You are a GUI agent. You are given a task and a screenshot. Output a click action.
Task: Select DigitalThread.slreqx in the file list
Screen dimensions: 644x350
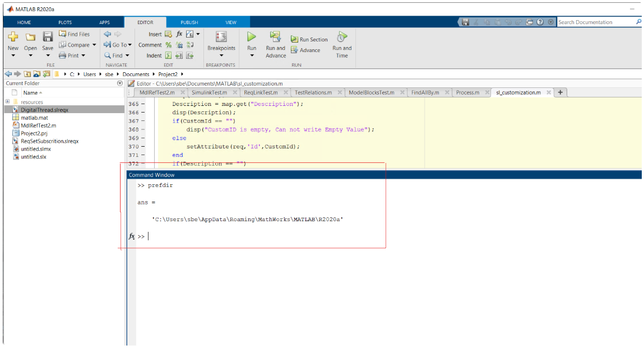click(44, 110)
